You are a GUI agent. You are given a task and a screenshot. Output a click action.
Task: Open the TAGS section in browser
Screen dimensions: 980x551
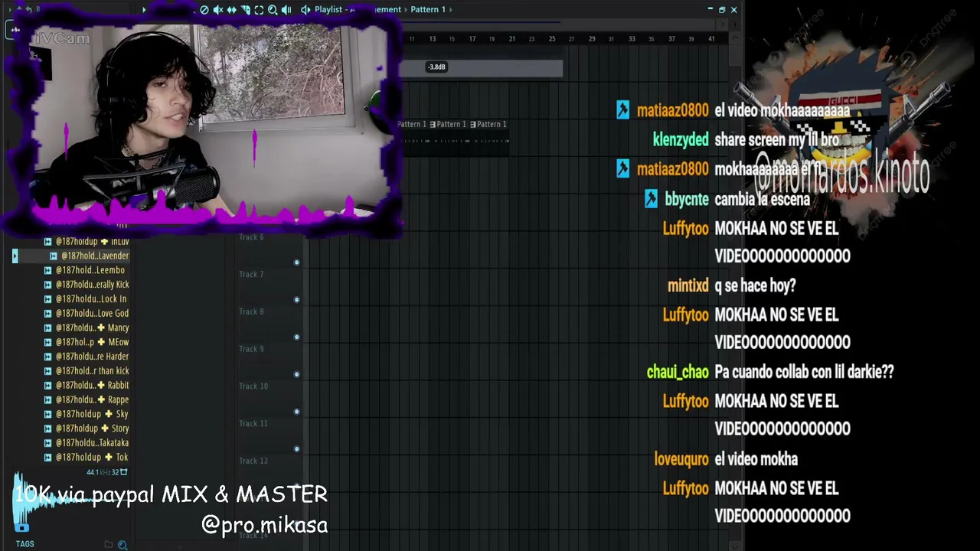24,544
